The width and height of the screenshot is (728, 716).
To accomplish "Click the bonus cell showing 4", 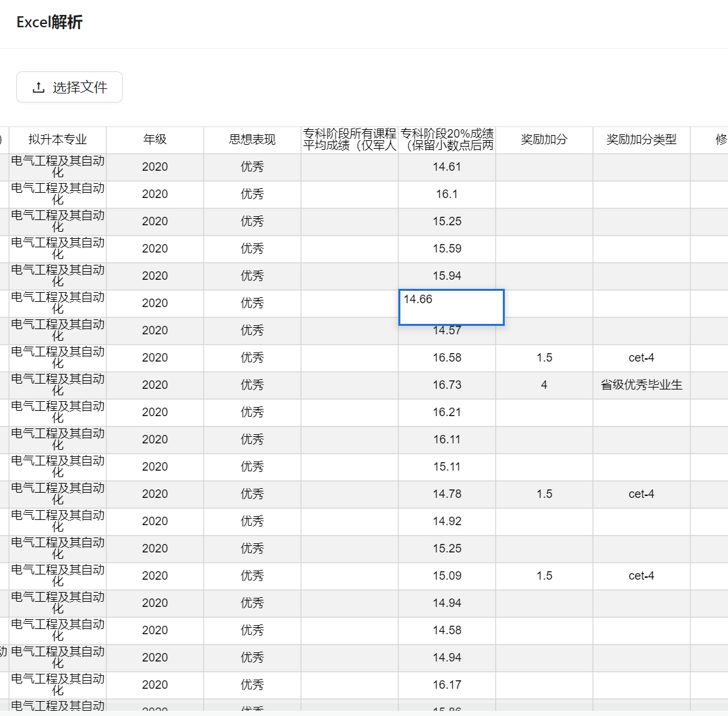I will click(544, 385).
